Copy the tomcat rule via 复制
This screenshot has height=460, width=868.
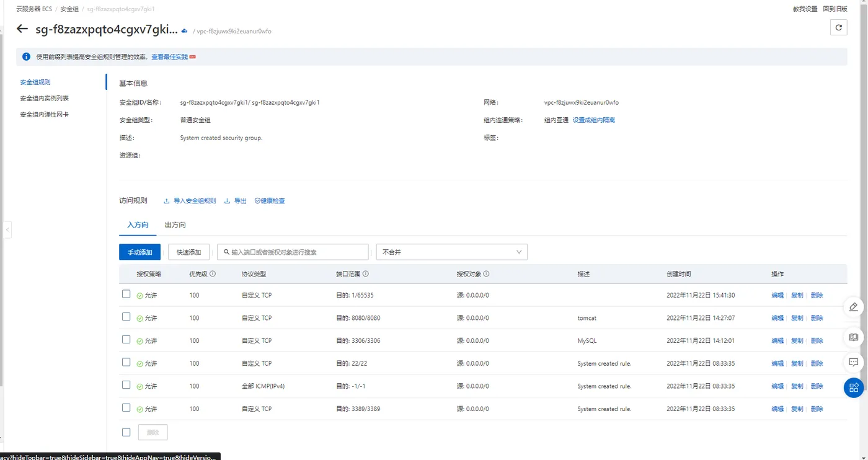(x=797, y=318)
